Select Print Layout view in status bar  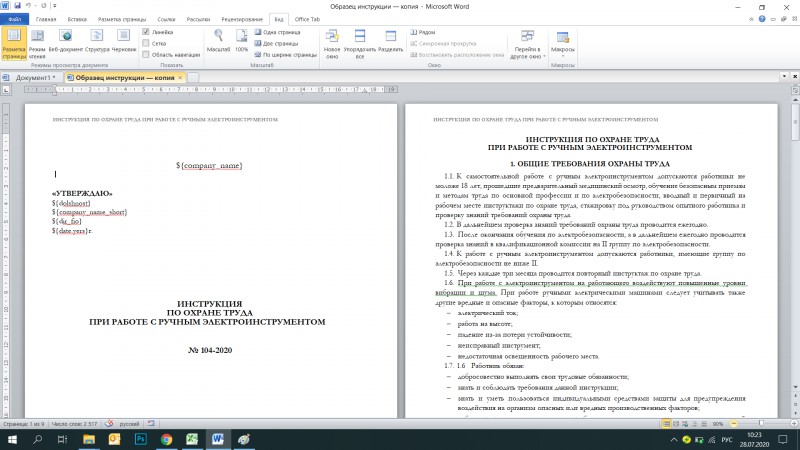(666, 424)
